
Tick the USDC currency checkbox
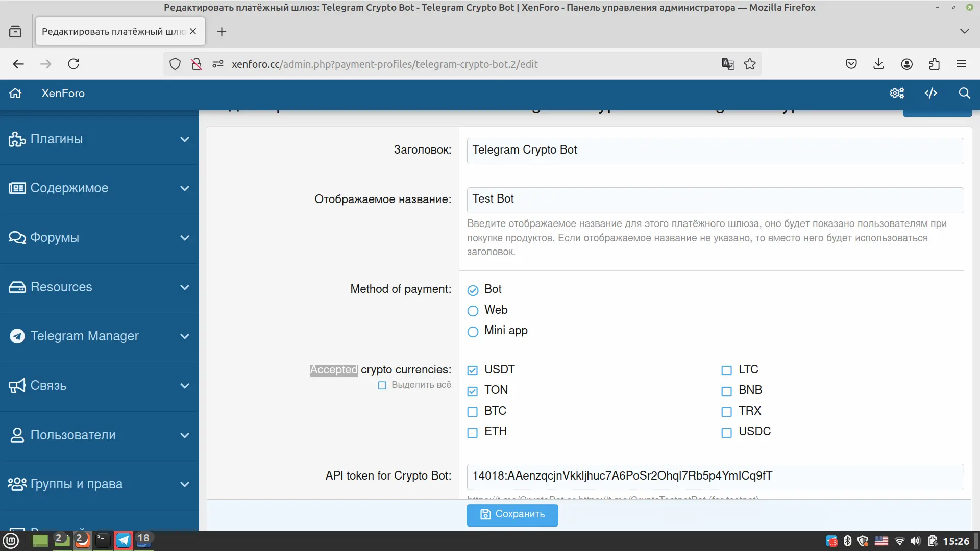click(726, 433)
